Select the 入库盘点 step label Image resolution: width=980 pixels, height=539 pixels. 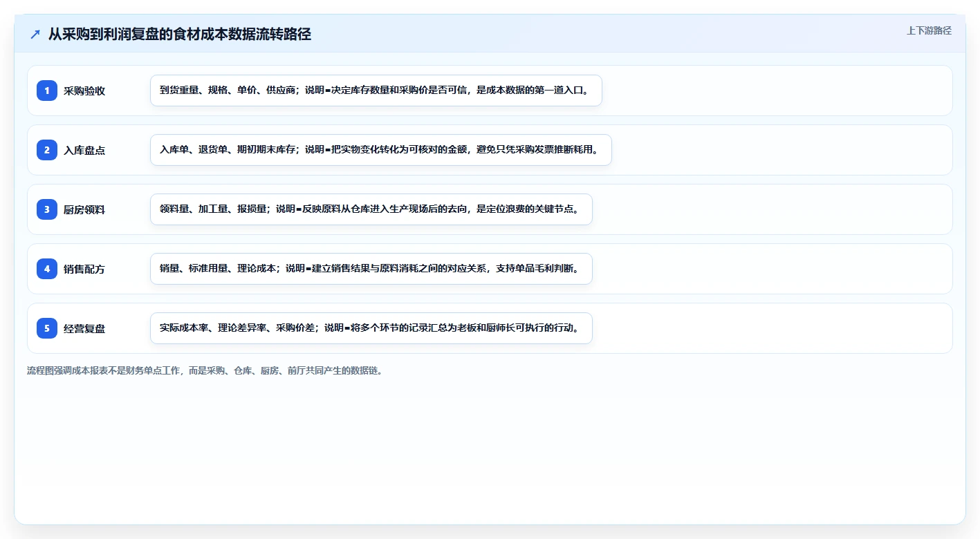coord(84,150)
